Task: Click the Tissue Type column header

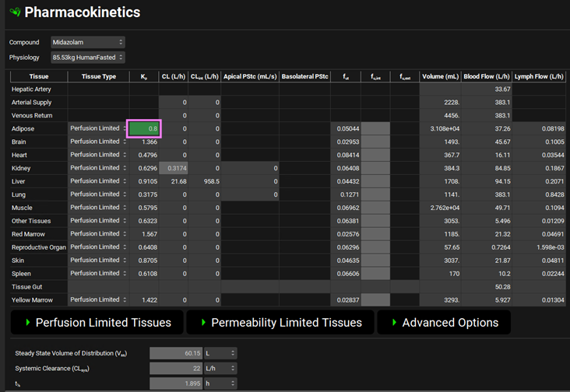Action: (x=97, y=76)
